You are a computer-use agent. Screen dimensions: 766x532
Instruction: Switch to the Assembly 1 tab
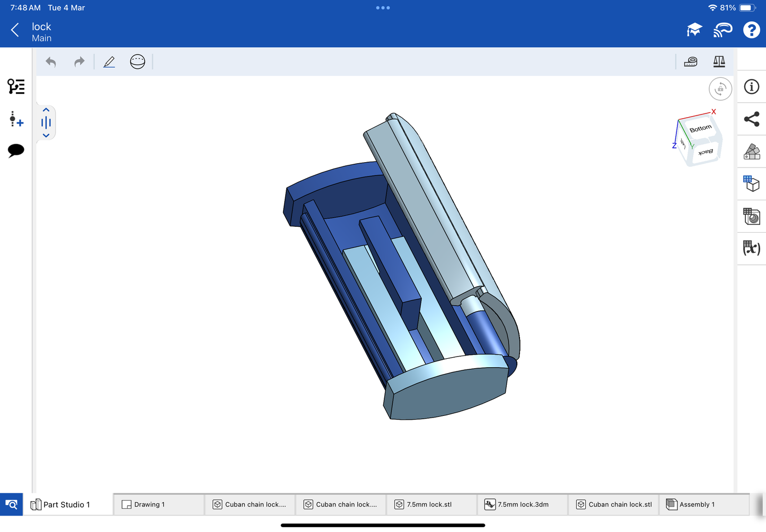click(698, 504)
